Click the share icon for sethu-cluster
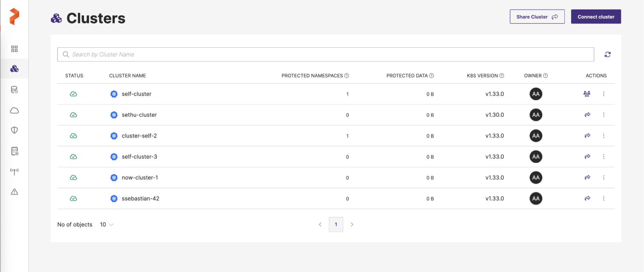Screen dimensions: 644x272 (587, 115)
